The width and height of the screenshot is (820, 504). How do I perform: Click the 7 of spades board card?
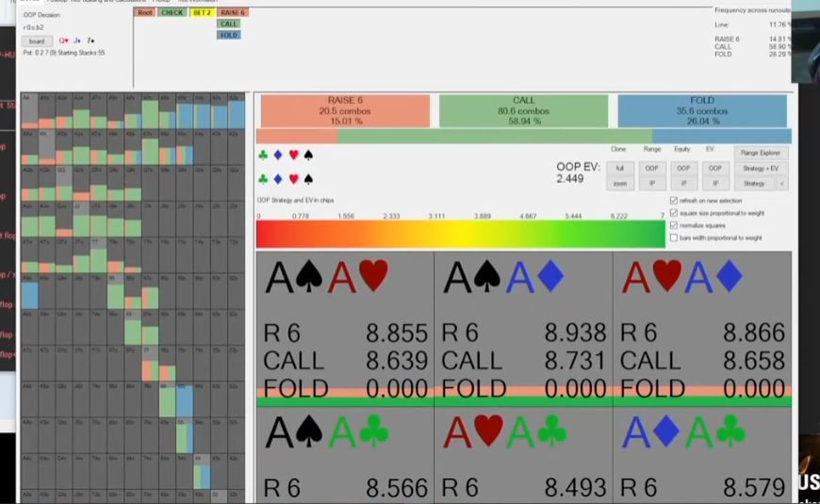click(90, 41)
